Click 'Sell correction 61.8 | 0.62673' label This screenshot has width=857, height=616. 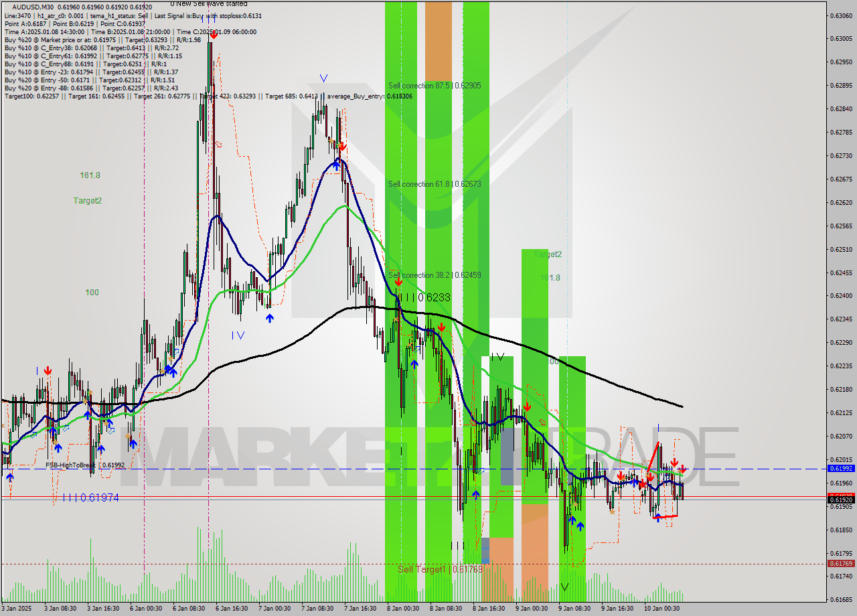click(435, 184)
